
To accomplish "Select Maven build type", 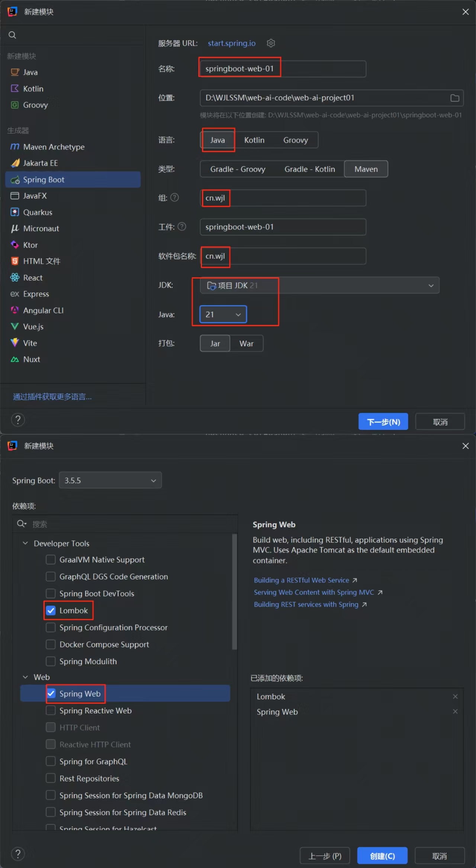I will pos(366,169).
